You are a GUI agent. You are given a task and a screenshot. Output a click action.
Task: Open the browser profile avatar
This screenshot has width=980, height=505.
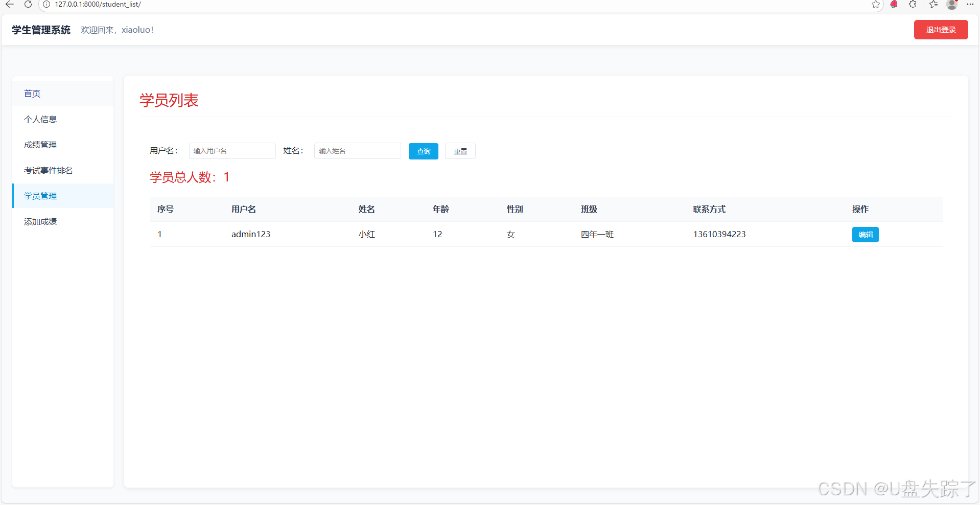952,5
